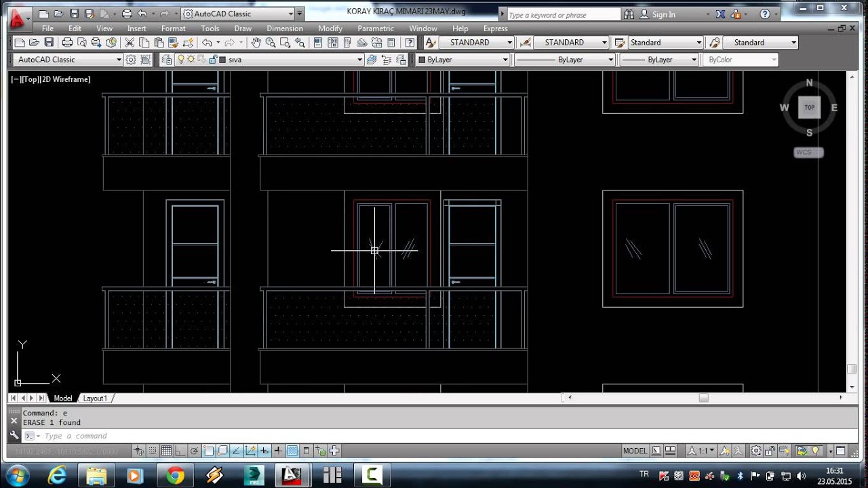Open the table style Standard dropdown
This screenshot has height=488, width=868.
[666, 42]
